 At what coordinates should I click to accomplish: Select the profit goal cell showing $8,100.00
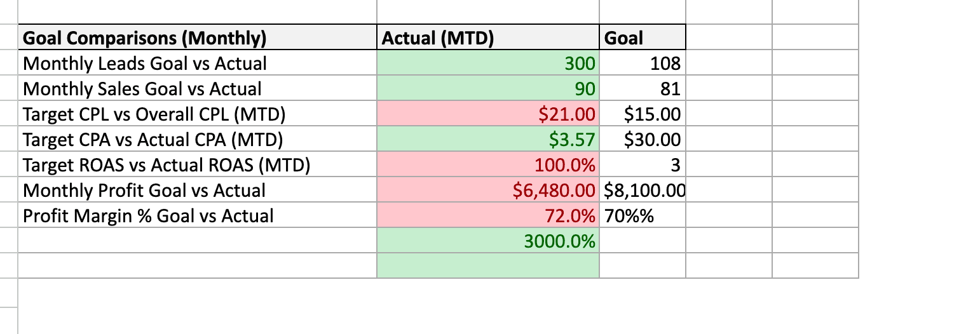[642, 190]
